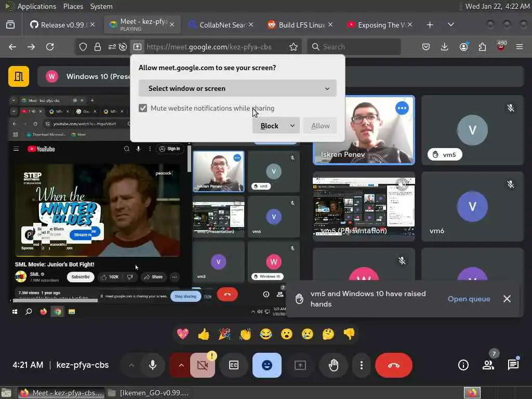Screen dimensions: 532x399
Task: Close the Meet kez-pfya-cbs tab
Action: pyautogui.click(x=172, y=25)
